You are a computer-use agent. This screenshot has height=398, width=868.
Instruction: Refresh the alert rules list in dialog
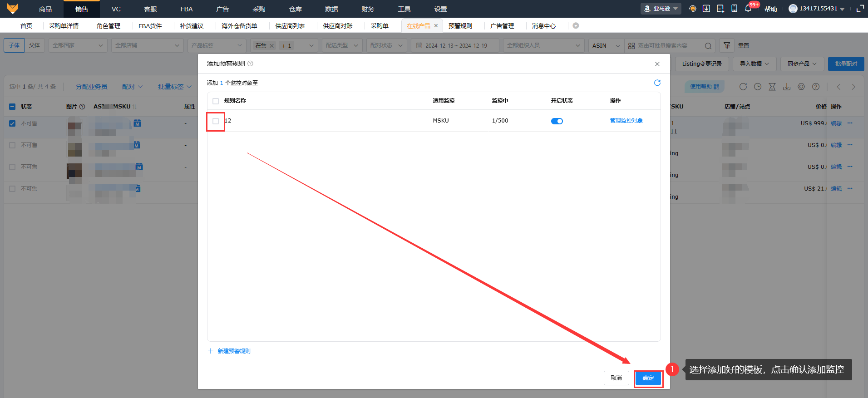(657, 83)
